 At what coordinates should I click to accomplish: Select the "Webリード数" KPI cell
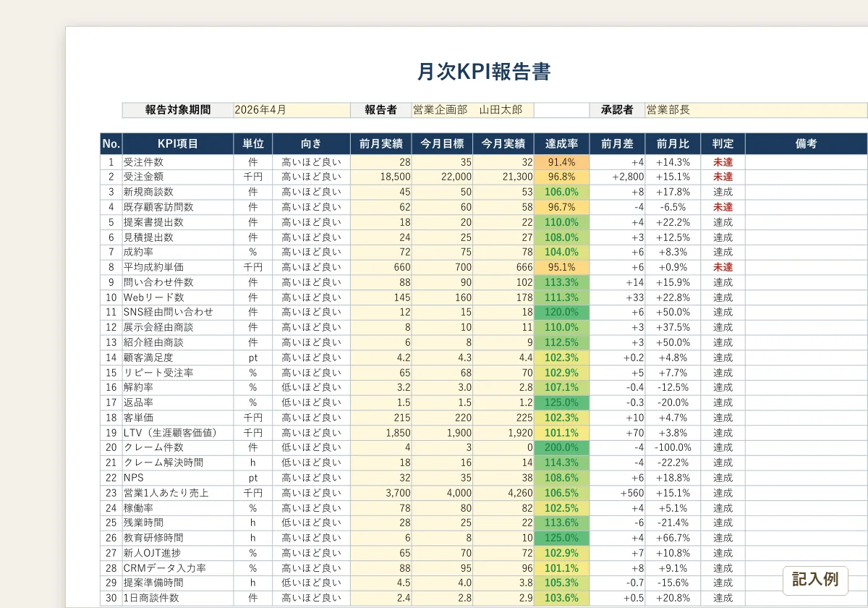point(178,297)
